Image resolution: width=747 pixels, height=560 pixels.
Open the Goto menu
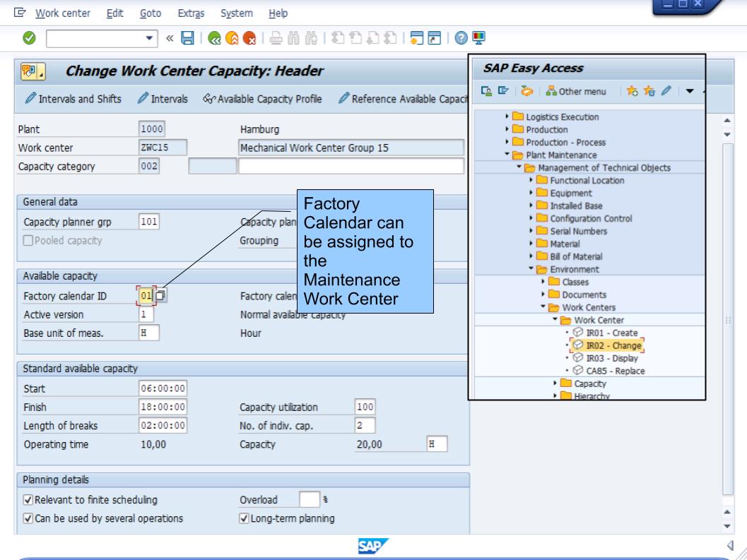pyautogui.click(x=150, y=13)
